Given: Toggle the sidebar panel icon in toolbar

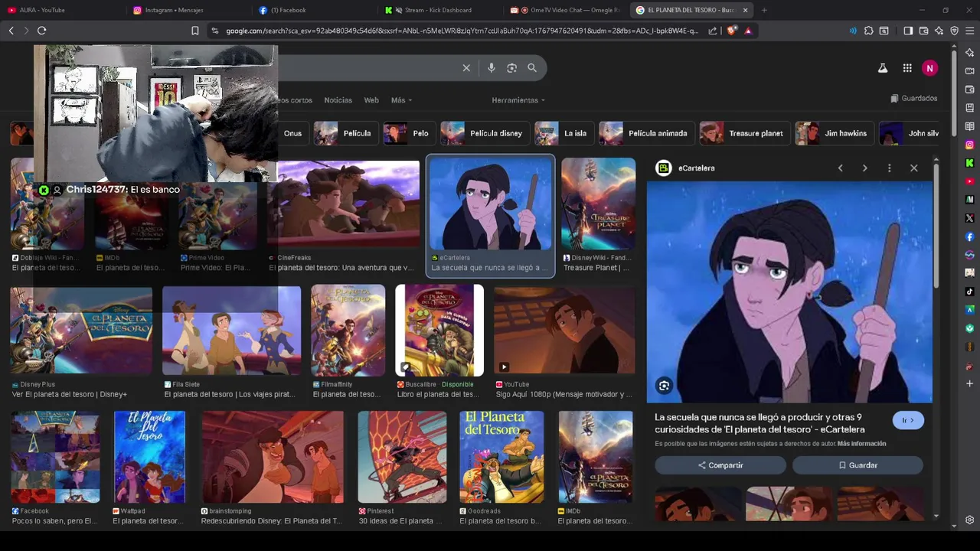Looking at the screenshot, I should point(908,31).
